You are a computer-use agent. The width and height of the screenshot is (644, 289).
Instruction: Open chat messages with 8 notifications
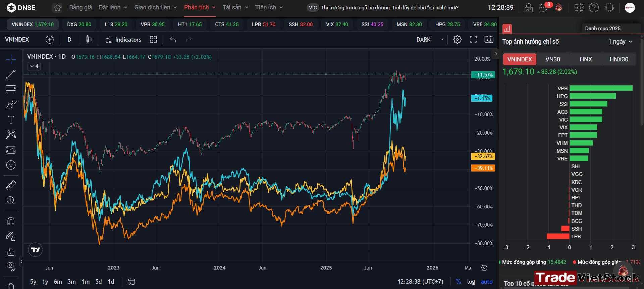[543, 7]
